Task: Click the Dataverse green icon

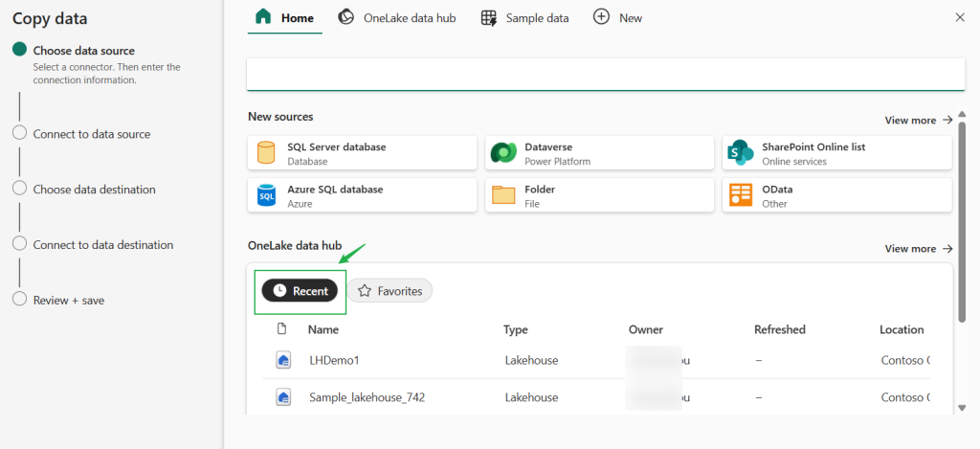Action: [x=503, y=152]
